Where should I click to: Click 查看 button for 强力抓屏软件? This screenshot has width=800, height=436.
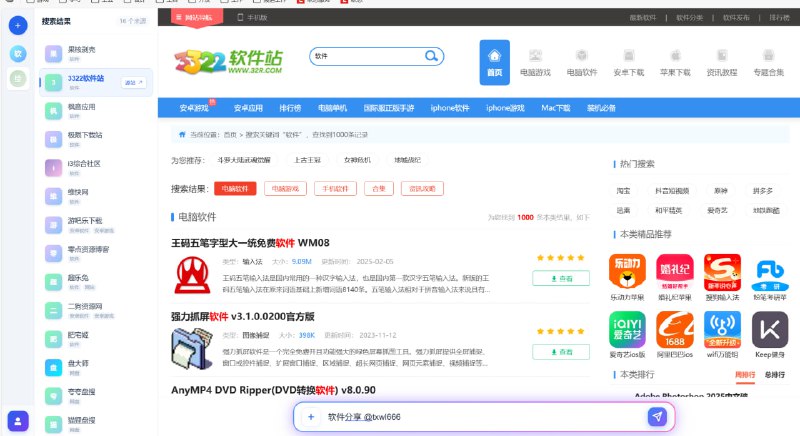pyautogui.click(x=561, y=352)
